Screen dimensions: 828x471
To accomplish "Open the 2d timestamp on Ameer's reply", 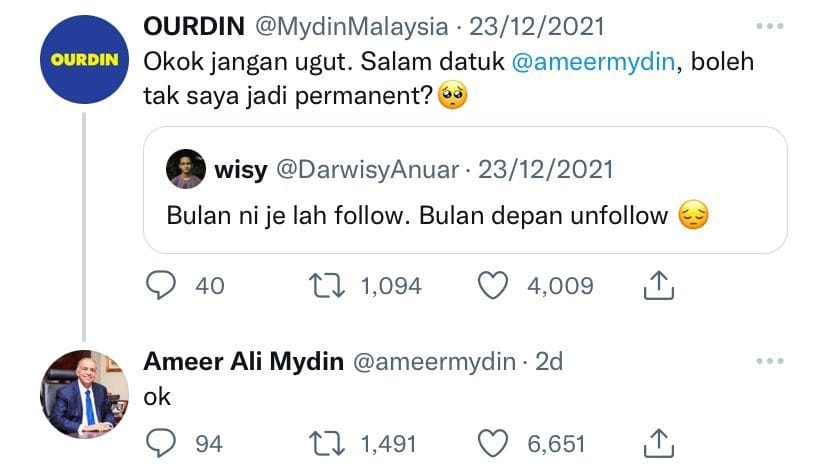I will click(x=549, y=362).
